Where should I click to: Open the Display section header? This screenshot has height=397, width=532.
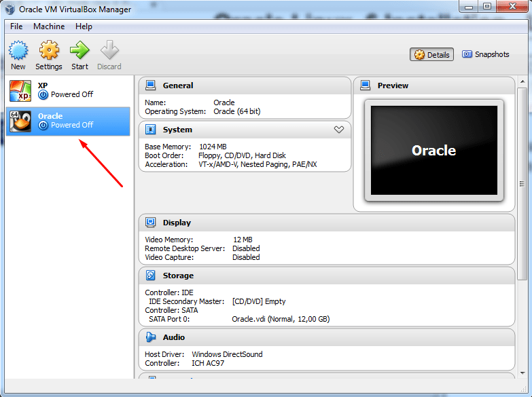327,223
